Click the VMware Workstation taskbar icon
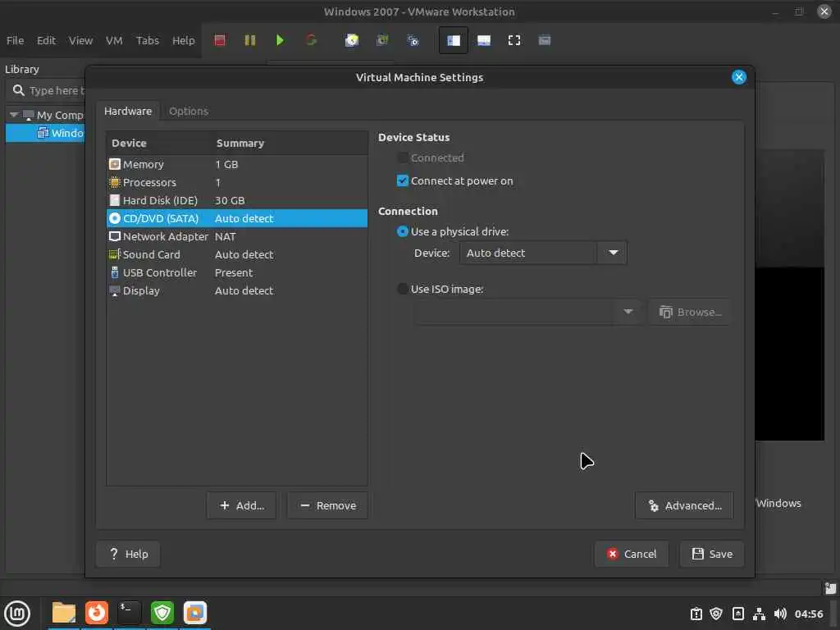 click(195, 613)
